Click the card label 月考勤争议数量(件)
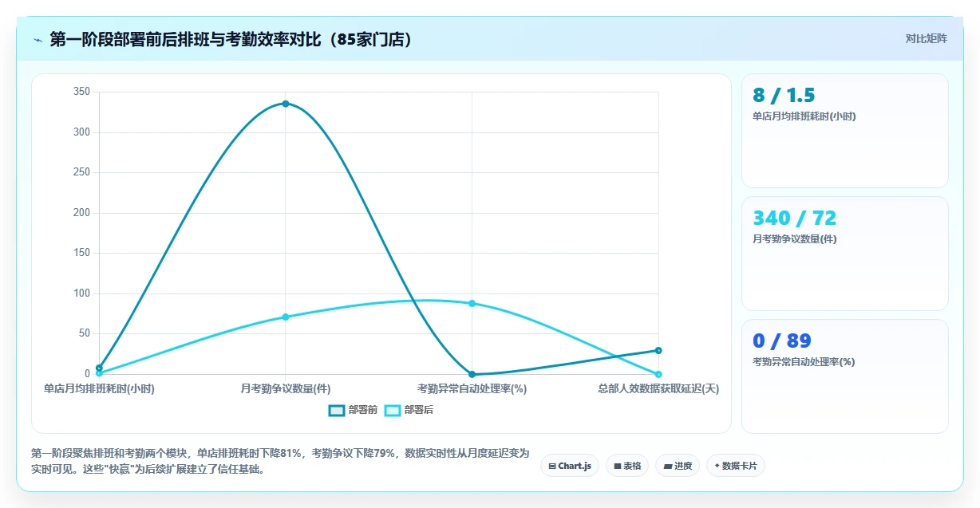 [795, 239]
